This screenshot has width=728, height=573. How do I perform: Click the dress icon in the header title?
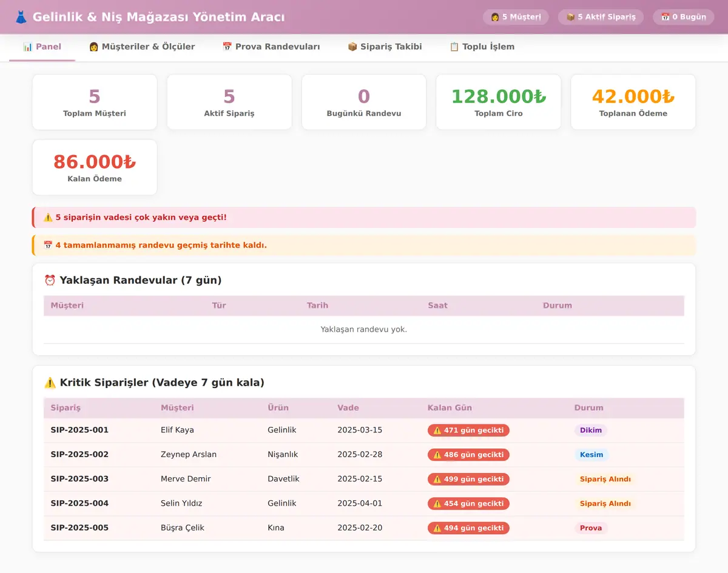click(x=21, y=17)
